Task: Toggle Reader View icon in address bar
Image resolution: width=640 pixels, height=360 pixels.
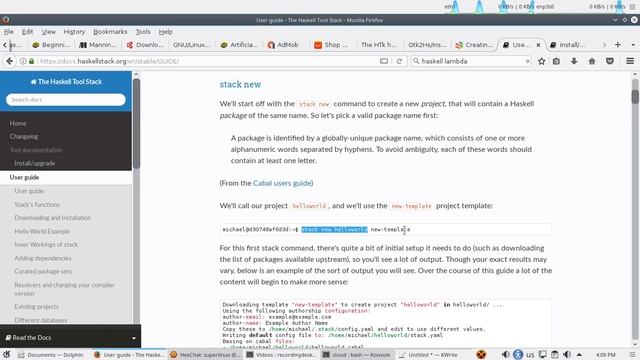Action: pos(384,61)
